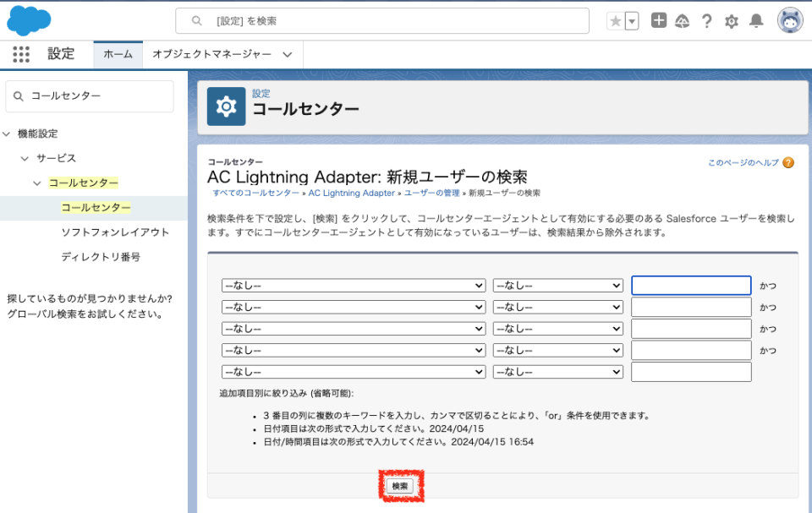
Task: Click the fifth row value input
Action: [x=691, y=372]
